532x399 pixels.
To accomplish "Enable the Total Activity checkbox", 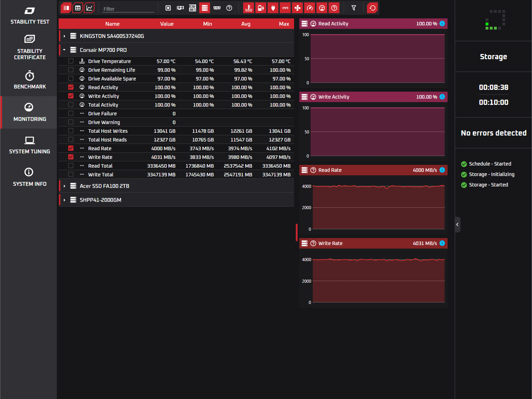I will pyautogui.click(x=71, y=105).
